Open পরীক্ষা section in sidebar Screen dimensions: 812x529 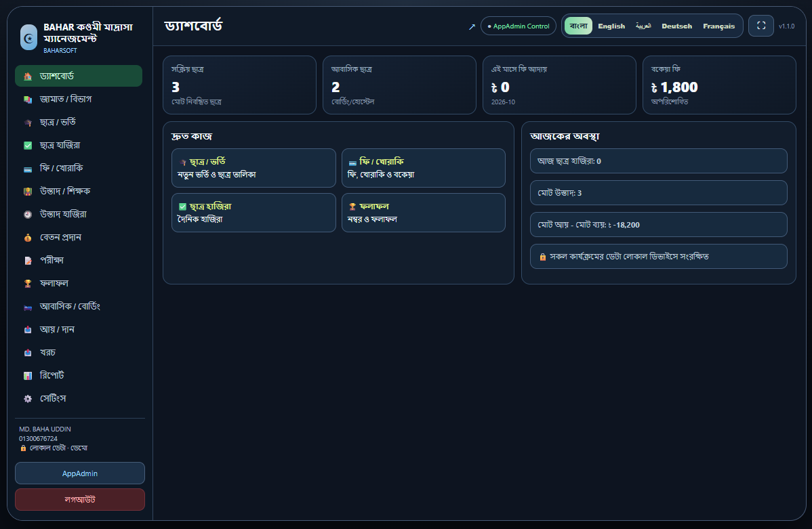[79, 260]
